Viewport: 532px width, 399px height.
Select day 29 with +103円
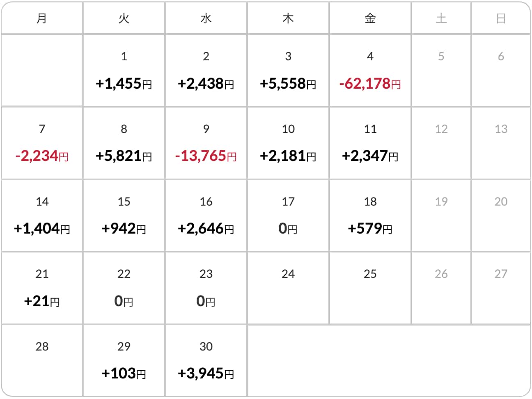[124, 360]
